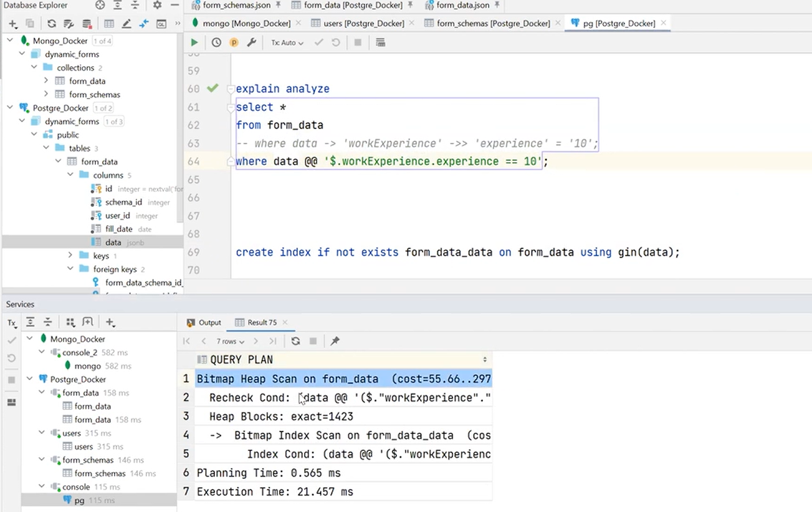This screenshot has height=512, width=812.
Task: Run the query with the green Execute button
Action: pyautogui.click(x=194, y=42)
